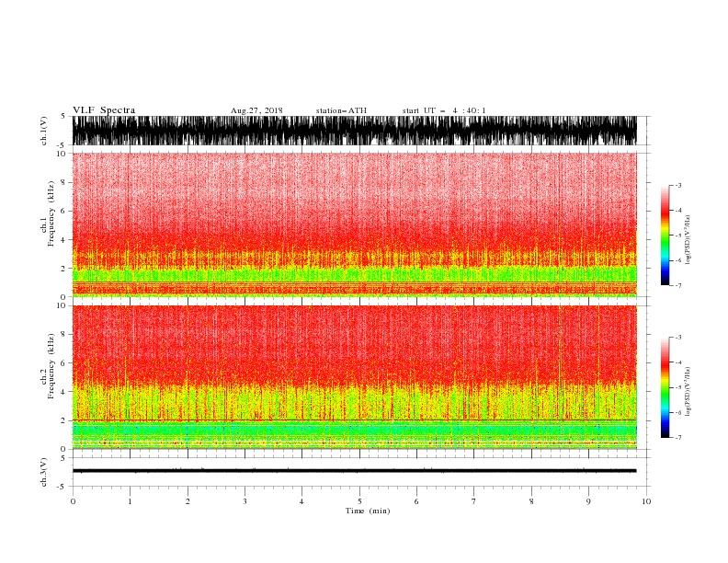The width and height of the screenshot is (728, 563).
Task: Click the -7 label on ch.1 color bar
Action: click(677, 285)
